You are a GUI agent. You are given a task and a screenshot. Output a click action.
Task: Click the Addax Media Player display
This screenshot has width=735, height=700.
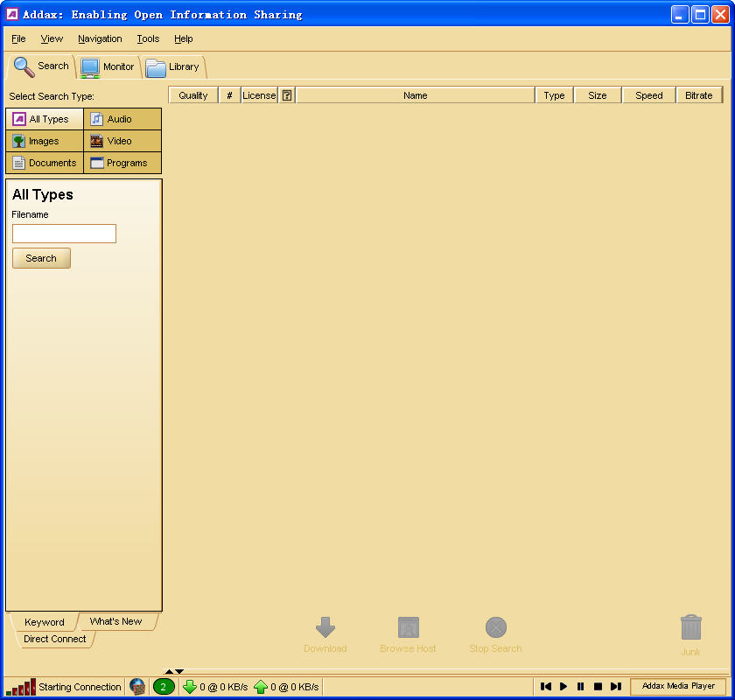pyautogui.click(x=678, y=686)
